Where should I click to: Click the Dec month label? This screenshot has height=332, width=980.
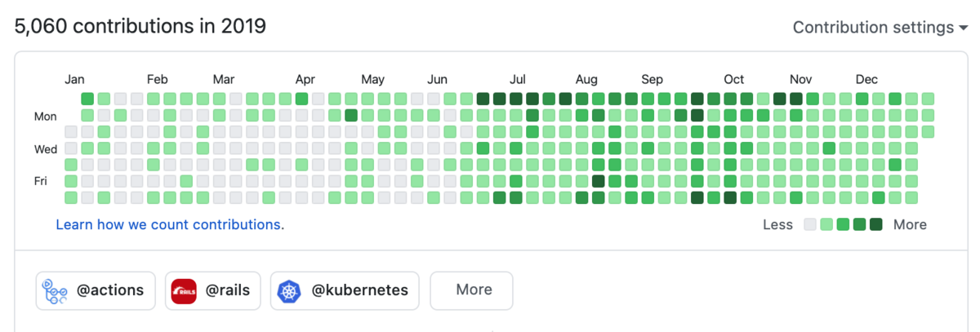click(866, 80)
